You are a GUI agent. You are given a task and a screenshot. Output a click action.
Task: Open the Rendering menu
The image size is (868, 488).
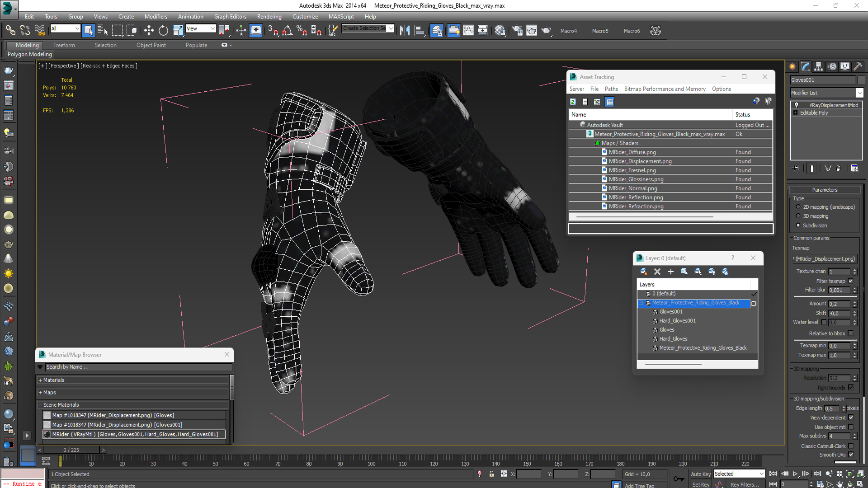pos(269,17)
